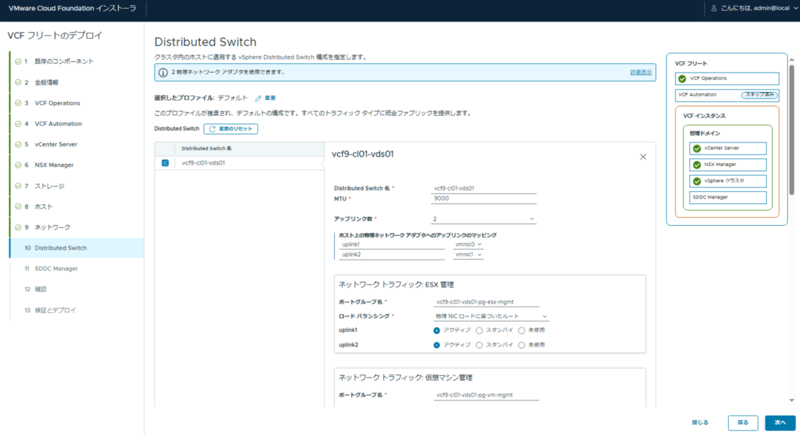Image resolution: width=800 pixels, height=435 pixels.
Task: Open the uplink count dropdown showing 2
Action: tap(483, 219)
